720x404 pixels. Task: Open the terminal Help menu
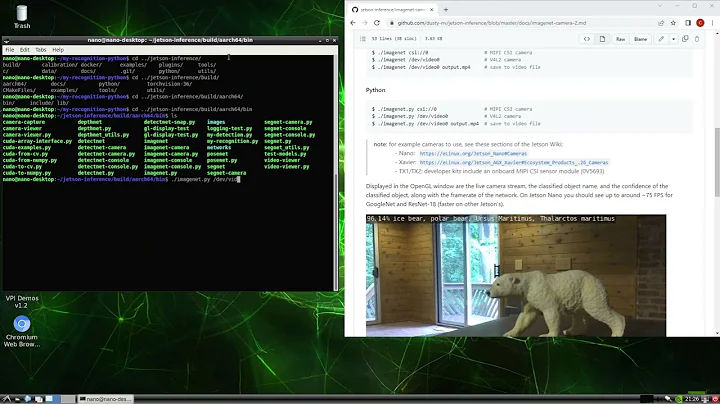[58, 50]
